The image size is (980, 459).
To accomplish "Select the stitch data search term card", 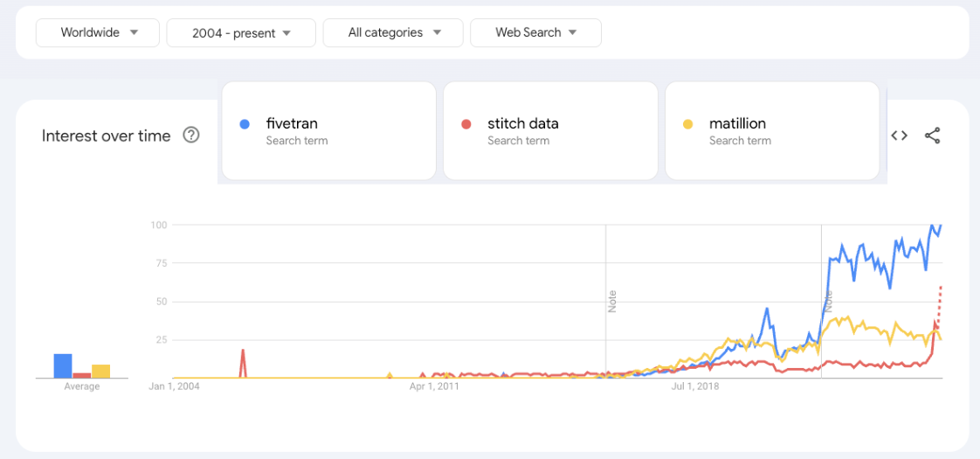I will [x=550, y=130].
